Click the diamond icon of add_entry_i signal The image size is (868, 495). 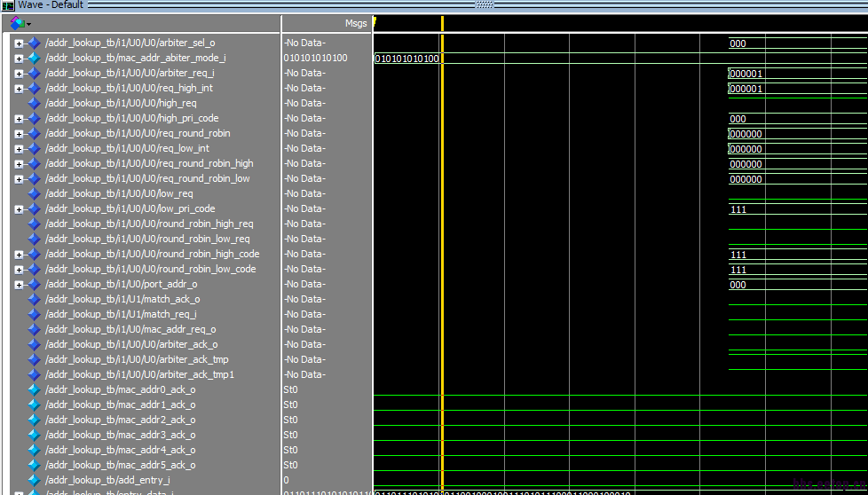point(35,480)
